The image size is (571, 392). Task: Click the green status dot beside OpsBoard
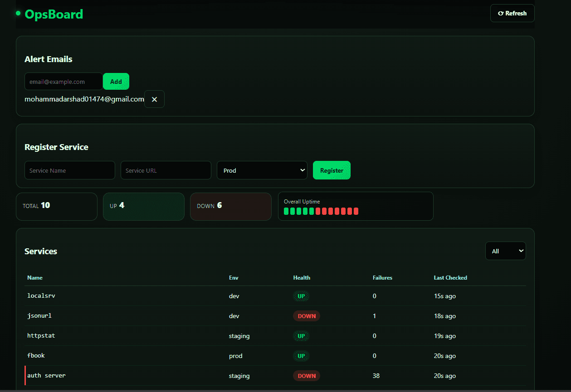[18, 13]
